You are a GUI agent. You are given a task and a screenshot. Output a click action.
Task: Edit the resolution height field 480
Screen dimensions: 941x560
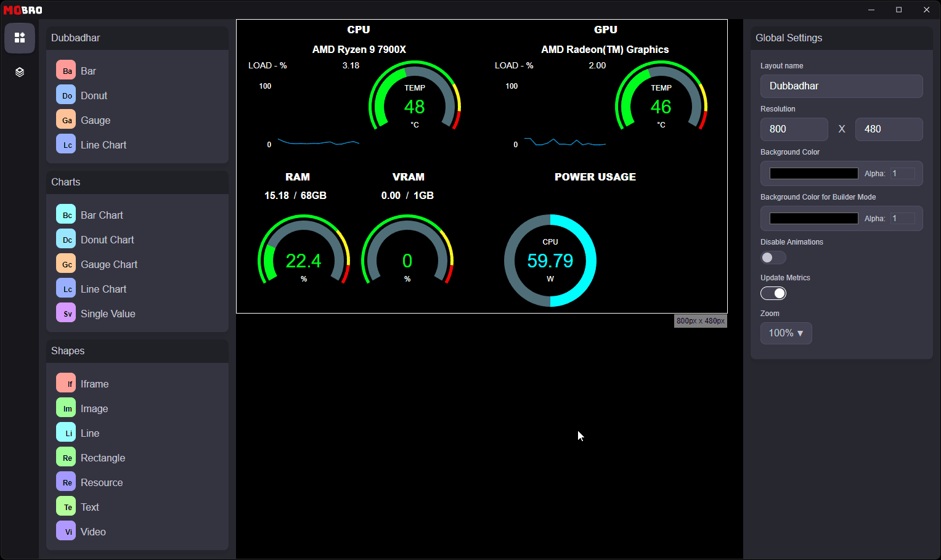(x=889, y=129)
